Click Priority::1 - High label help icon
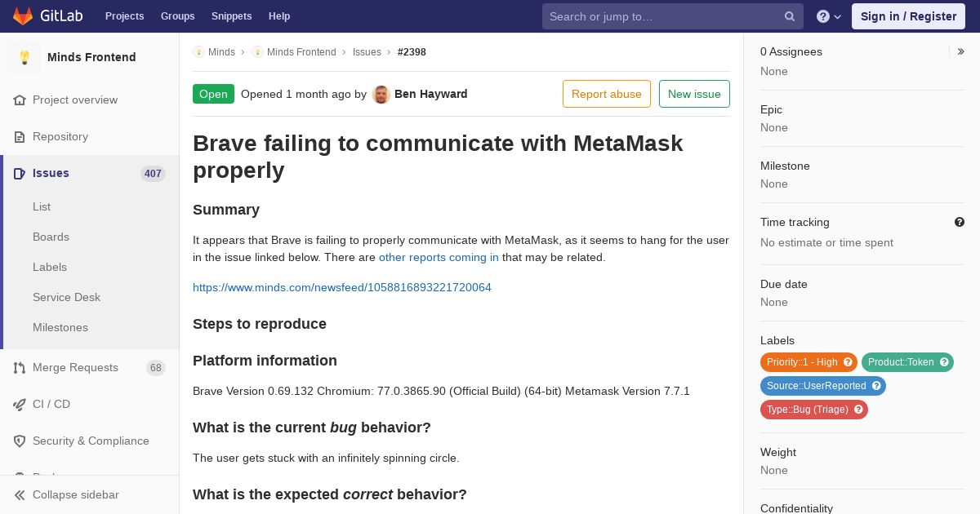The image size is (980, 514). 848,362
